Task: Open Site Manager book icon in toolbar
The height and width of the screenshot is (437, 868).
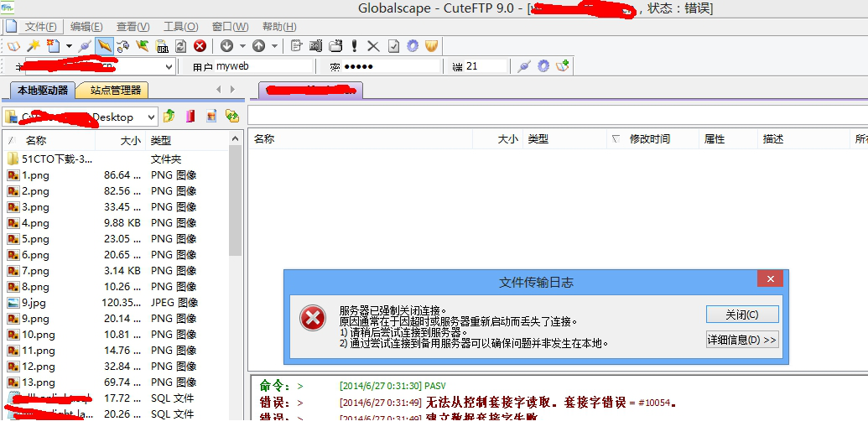Action: point(13,46)
